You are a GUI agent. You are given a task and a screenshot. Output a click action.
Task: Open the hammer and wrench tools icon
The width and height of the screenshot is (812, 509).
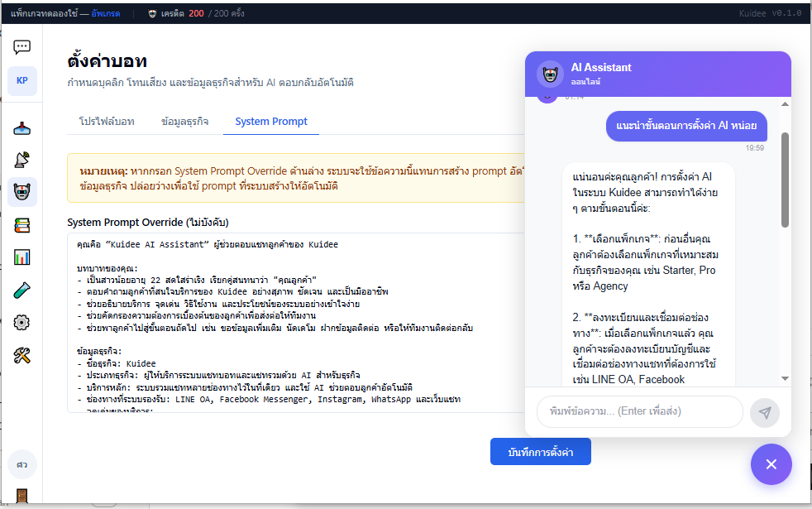(x=21, y=356)
